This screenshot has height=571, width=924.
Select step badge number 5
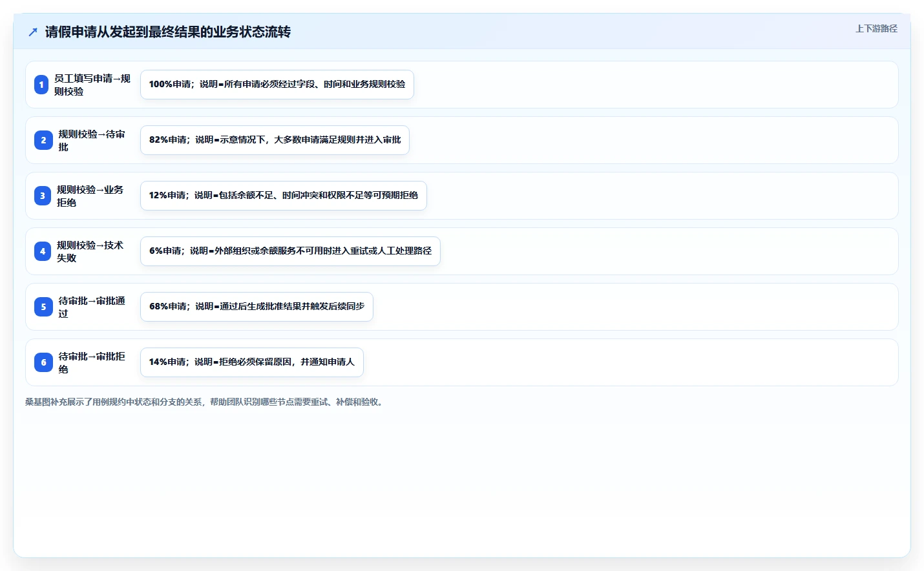(x=43, y=307)
